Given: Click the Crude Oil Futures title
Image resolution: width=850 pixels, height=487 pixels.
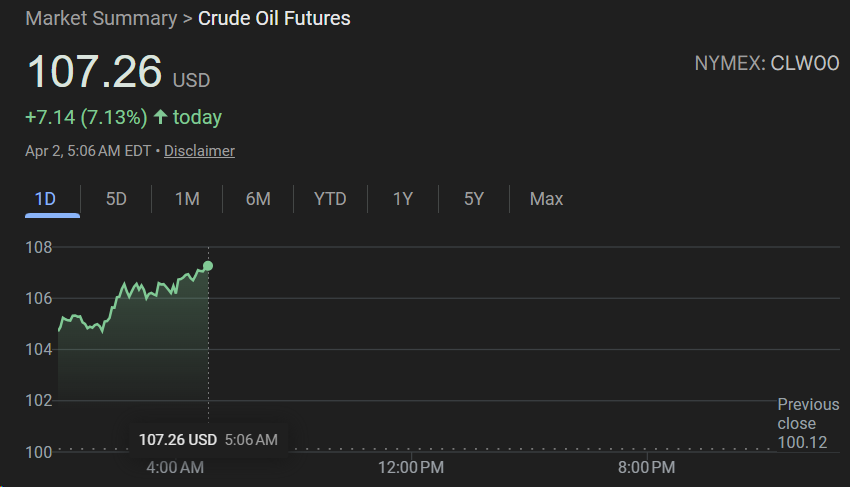Looking at the screenshot, I should tap(274, 18).
